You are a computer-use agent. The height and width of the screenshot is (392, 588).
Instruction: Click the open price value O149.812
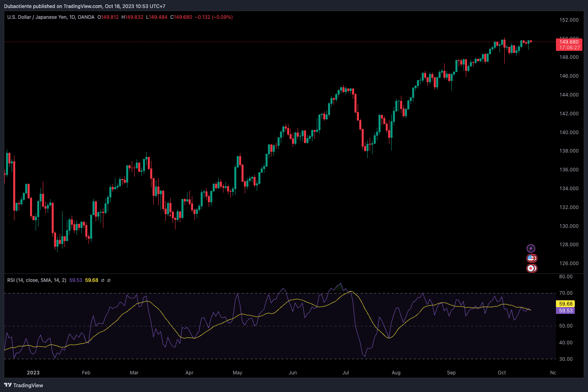[x=108, y=17]
